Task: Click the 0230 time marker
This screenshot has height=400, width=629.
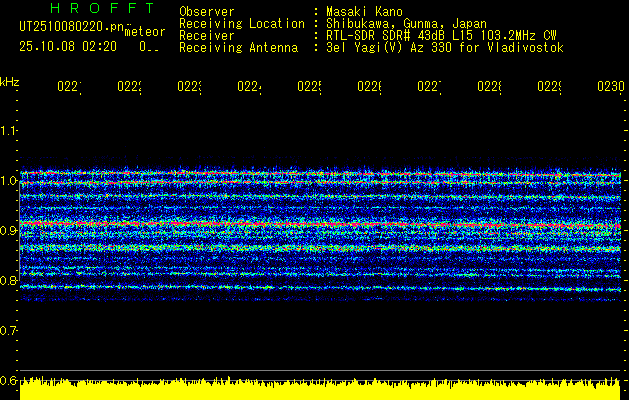Action: point(610,88)
